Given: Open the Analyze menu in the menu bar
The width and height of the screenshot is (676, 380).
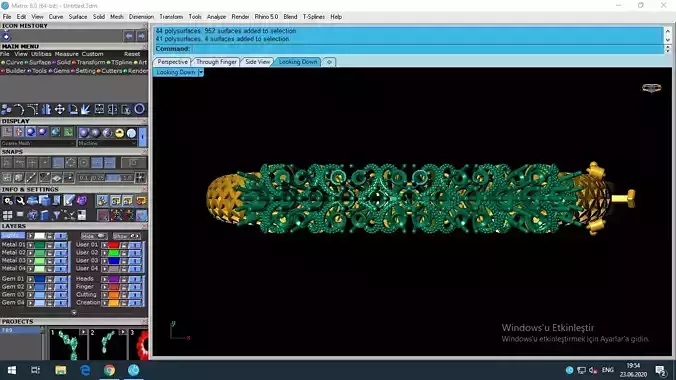Looking at the screenshot, I should 216,17.
